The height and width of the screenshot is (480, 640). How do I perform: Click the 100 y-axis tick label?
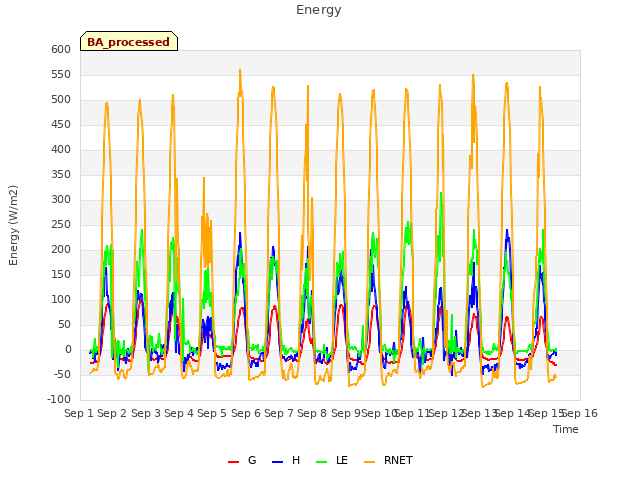click(61, 300)
